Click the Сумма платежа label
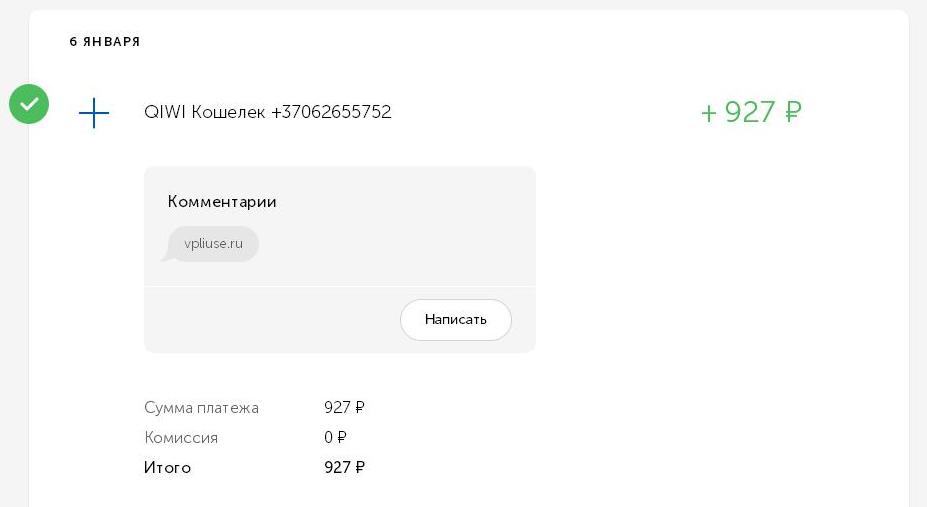 [x=201, y=408]
